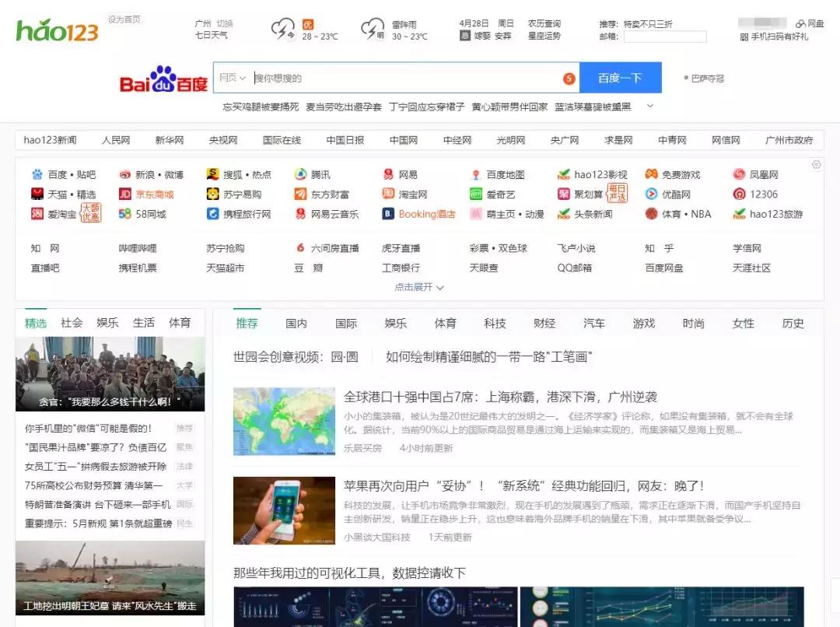Viewport: 840px width, 627px height.
Task: Click inside the Baidu search input field
Action: [389, 78]
